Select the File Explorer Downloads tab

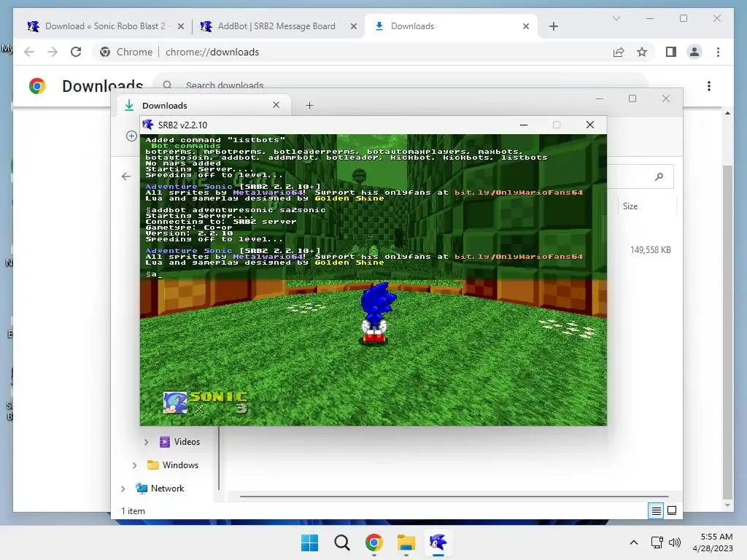(205, 105)
